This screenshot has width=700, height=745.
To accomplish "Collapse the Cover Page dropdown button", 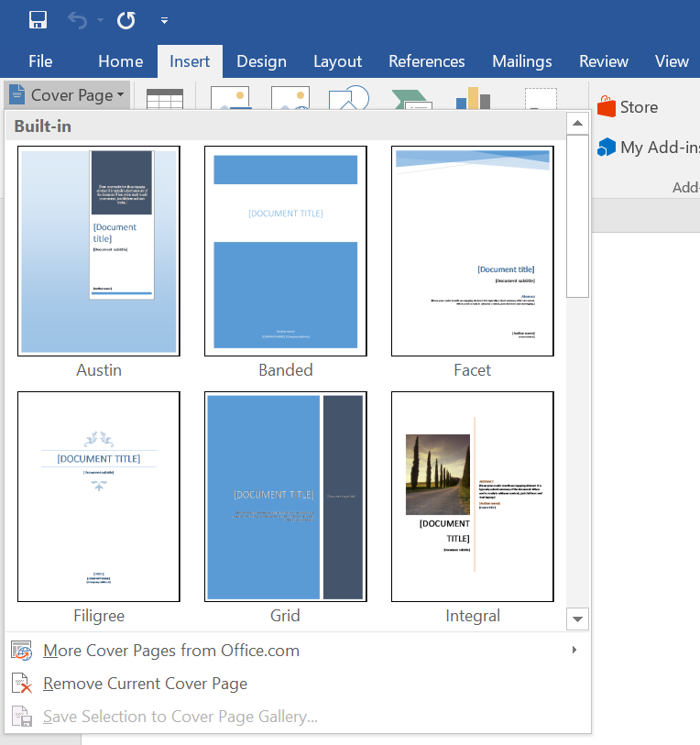I will point(66,95).
